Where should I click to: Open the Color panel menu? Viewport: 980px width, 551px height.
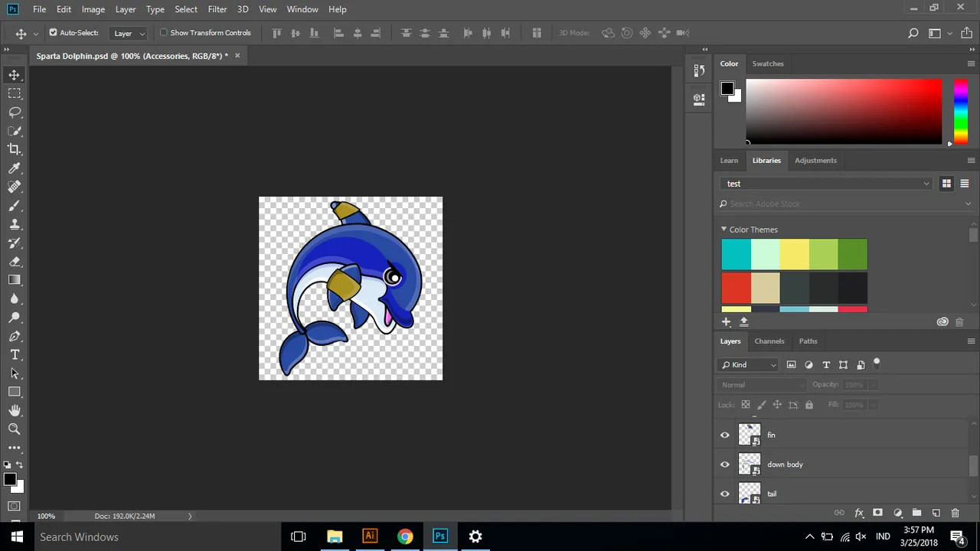[x=971, y=64]
